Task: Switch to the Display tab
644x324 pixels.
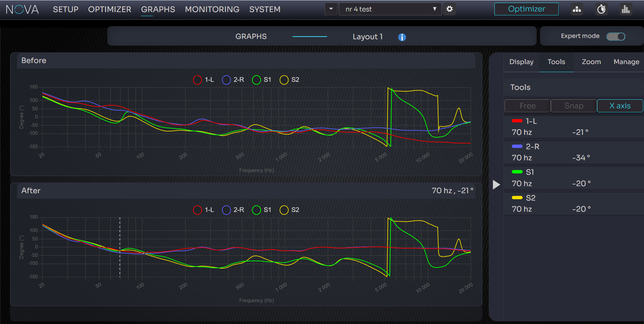Action: 521,62
